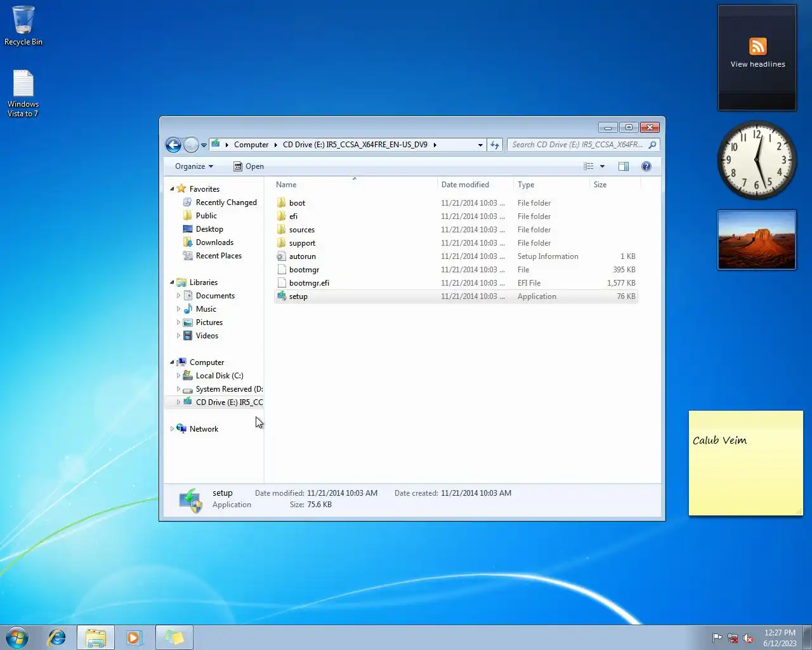The image size is (812, 650).
Task: Click Computer in the address bar
Action: (x=251, y=145)
